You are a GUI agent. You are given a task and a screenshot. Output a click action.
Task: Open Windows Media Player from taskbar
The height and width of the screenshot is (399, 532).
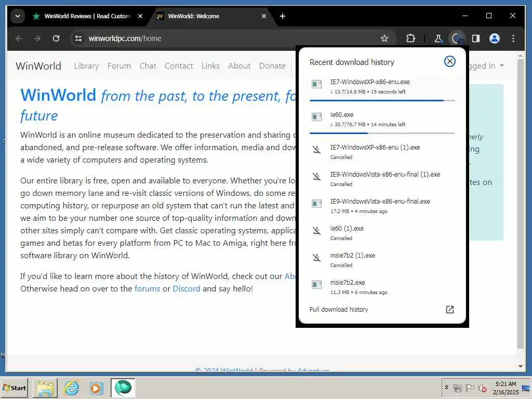click(x=96, y=388)
